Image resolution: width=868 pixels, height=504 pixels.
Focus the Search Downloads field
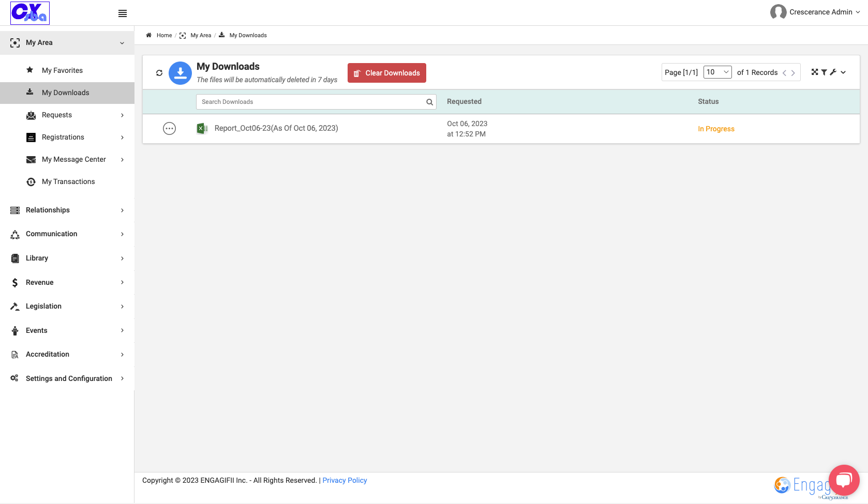pos(316,102)
